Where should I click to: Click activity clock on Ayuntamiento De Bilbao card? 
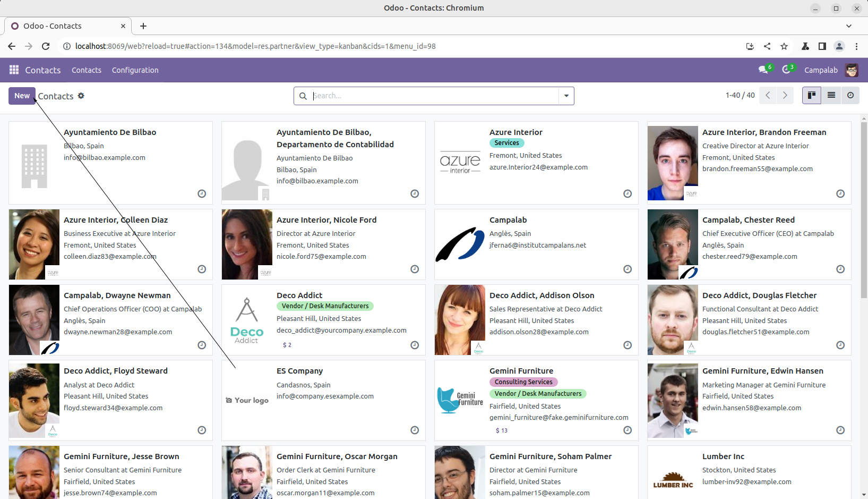pyautogui.click(x=202, y=194)
